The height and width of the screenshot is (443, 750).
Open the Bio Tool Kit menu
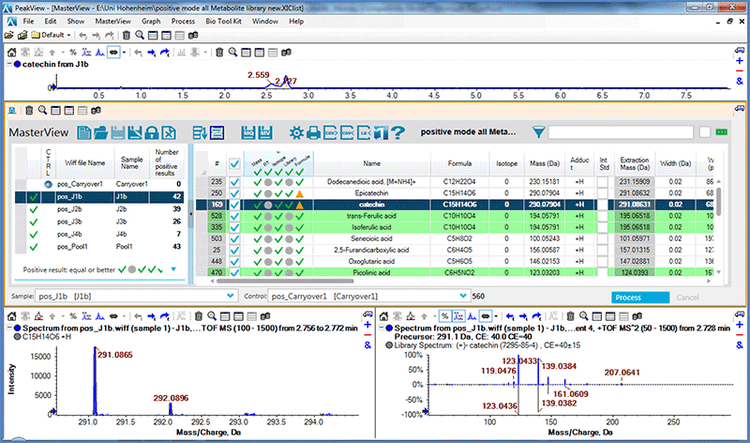tap(222, 20)
